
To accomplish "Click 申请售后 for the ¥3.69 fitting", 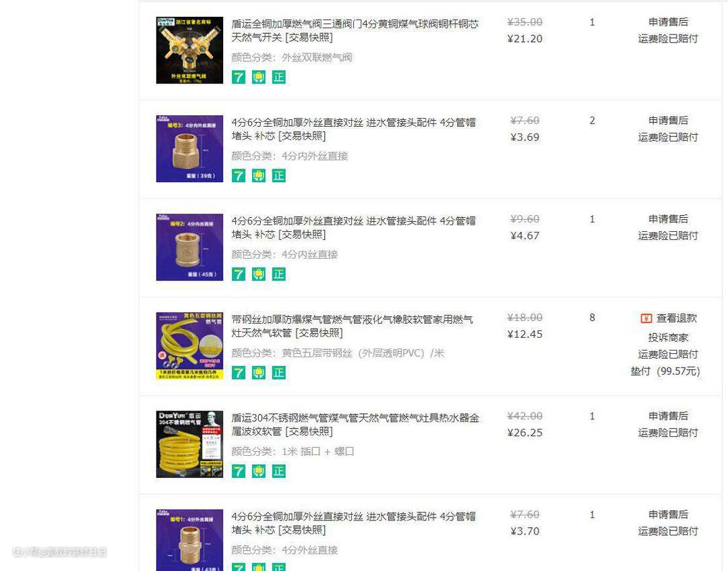I will 668,120.
